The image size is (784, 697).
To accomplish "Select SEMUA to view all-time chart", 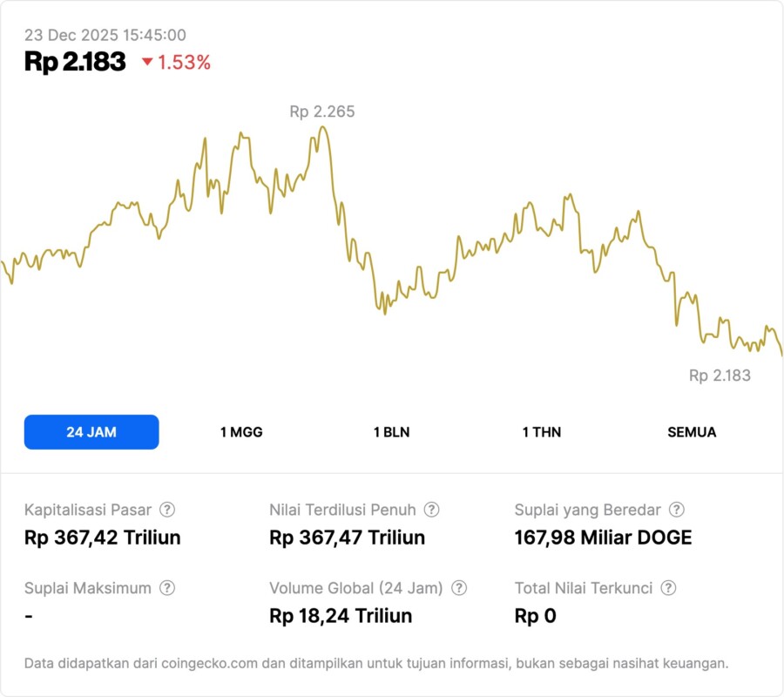I will (x=692, y=432).
